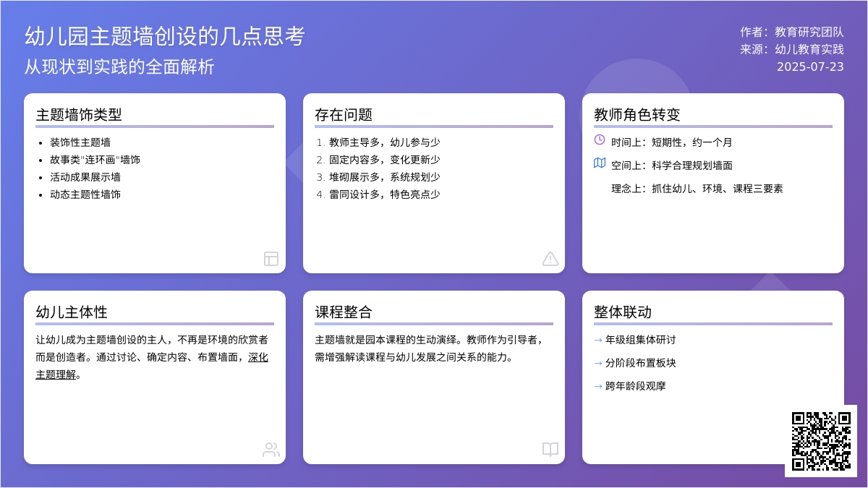Click the arrow before 分阶段布置板块
The height and width of the screenshot is (488, 868).
coord(598,363)
